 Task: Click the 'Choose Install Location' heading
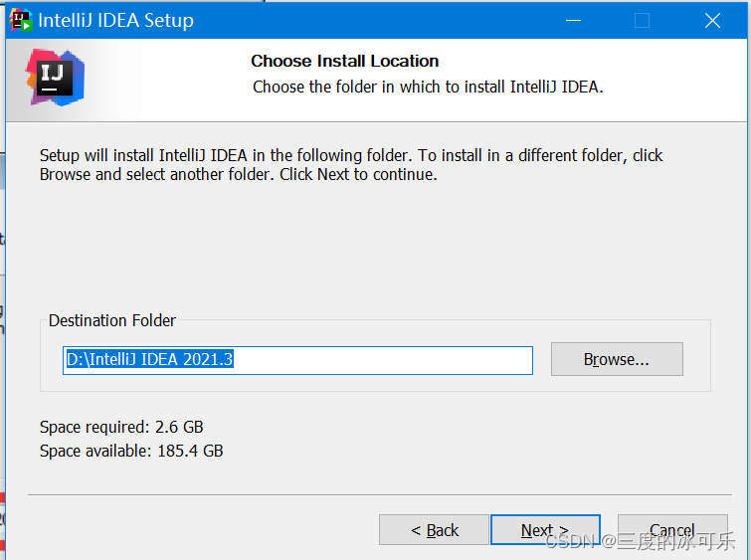(345, 61)
